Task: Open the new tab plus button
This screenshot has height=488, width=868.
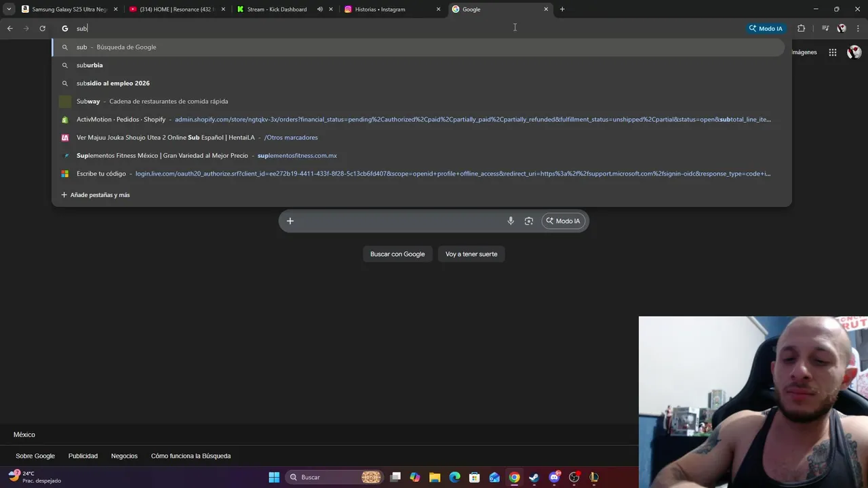Action: 562,9
